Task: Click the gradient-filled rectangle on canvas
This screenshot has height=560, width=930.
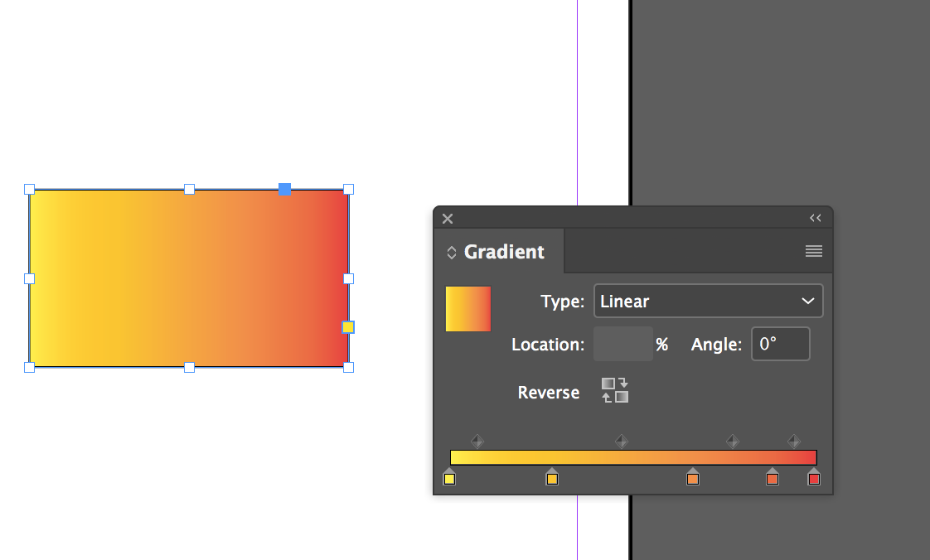Action: click(189, 278)
